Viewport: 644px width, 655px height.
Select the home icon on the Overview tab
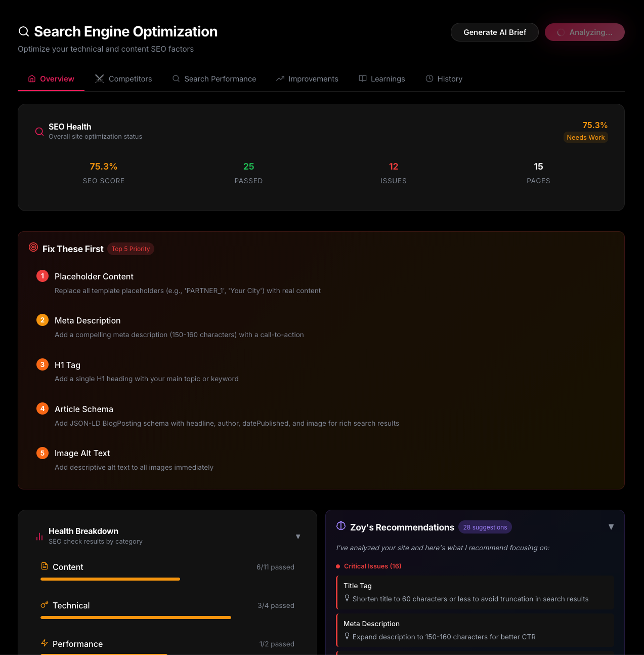click(31, 79)
